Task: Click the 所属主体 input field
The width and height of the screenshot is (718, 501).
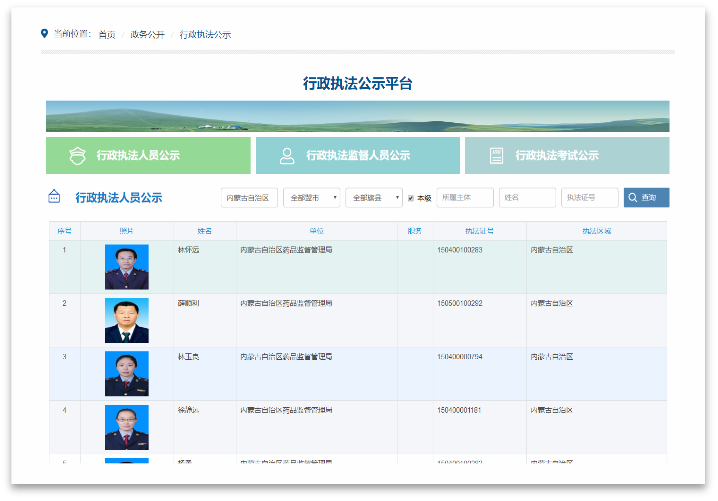Action: tap(465, 198)
